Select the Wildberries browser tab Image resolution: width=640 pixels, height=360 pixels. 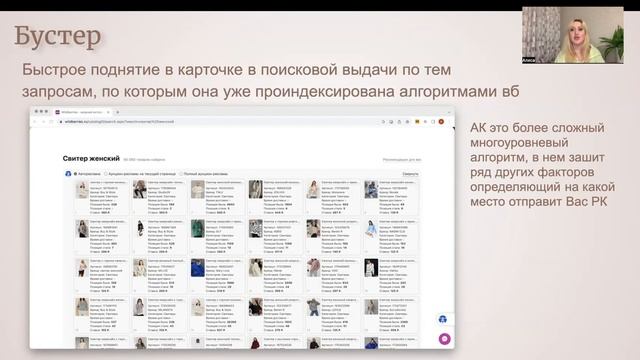pos(82,112)
